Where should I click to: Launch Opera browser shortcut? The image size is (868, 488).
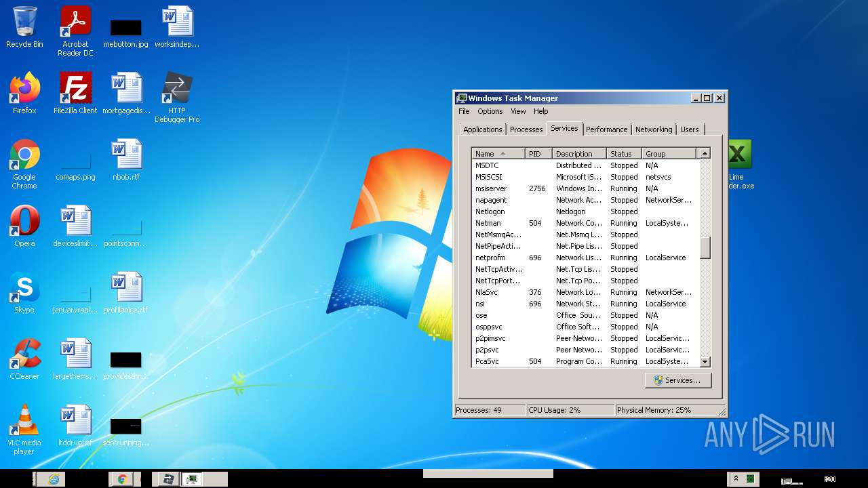click(24, 226)
